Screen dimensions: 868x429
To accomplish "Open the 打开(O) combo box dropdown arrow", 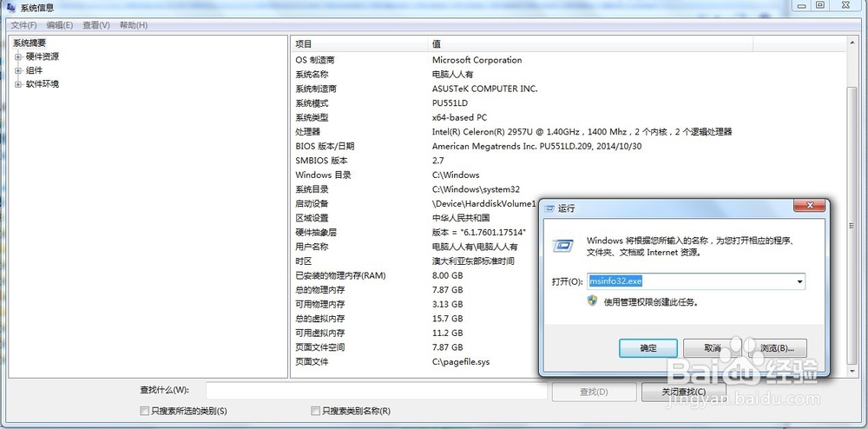I will click(799, 281).
